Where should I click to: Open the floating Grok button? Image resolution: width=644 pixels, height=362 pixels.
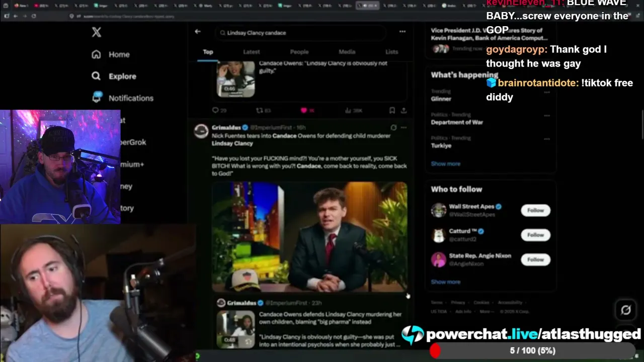[626, 310]
